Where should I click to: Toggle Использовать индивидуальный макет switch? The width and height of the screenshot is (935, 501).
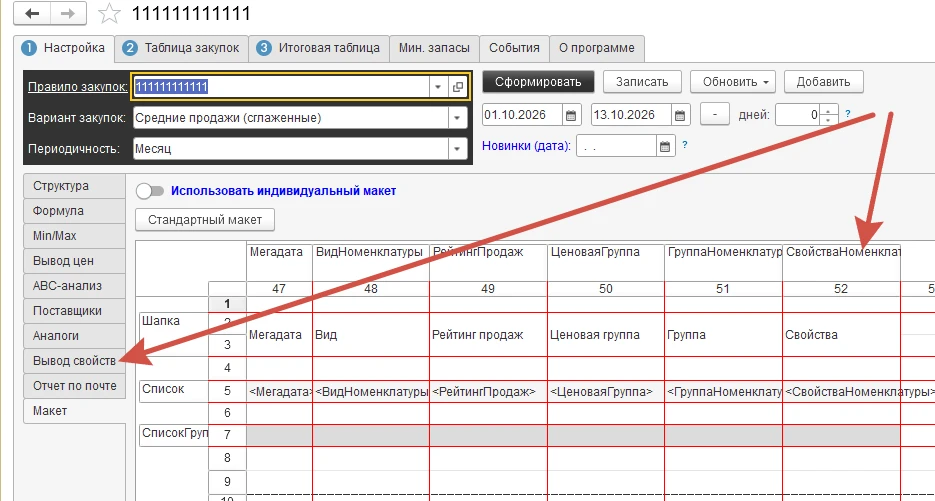tap(150, 191)
